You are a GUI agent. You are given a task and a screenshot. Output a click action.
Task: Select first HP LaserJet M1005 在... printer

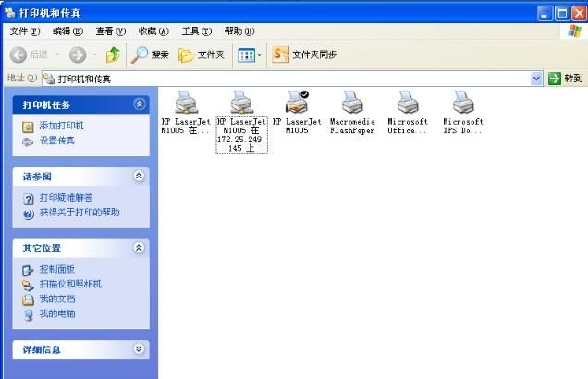pos(186,113)
